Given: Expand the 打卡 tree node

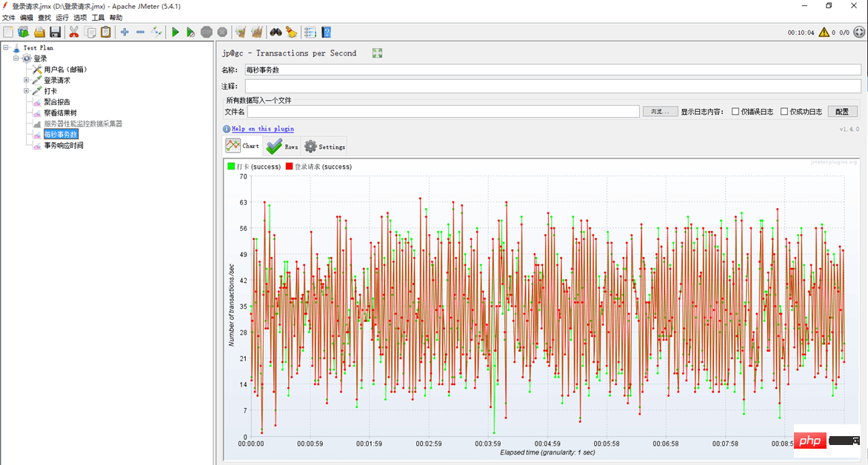Looking at the screenshot, I should click(x=27, y=91).
